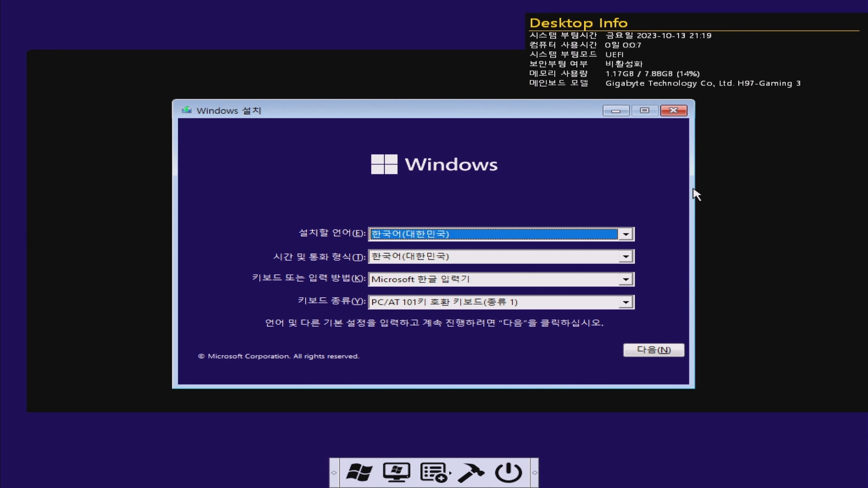This screenshot has width=868, height=488.
Task: Click the right arrow handle of dock
Action: coord(534,473)
